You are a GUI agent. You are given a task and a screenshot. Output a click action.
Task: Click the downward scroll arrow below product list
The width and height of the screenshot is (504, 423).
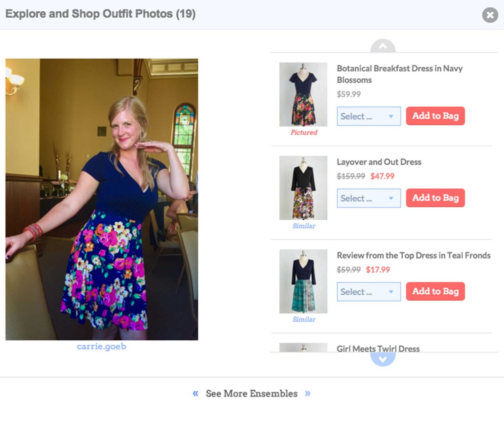tap(382, 359)
